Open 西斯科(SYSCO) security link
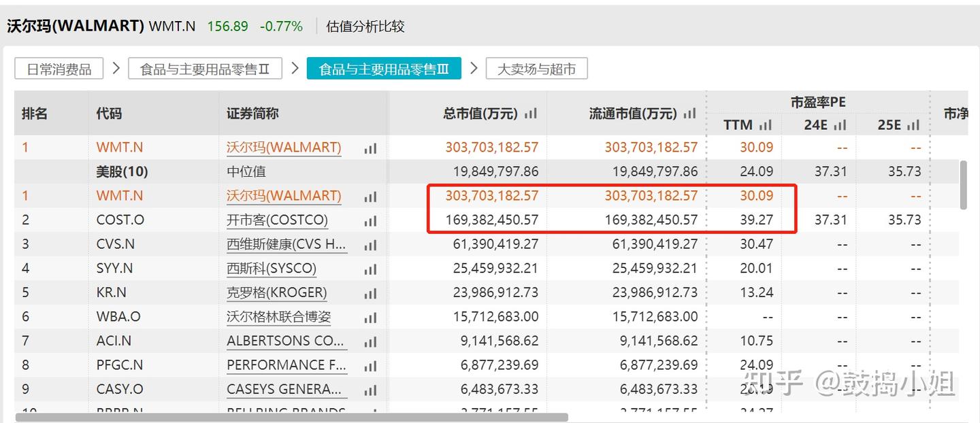This screenshot has width=980, height=423. coord(272,268)
